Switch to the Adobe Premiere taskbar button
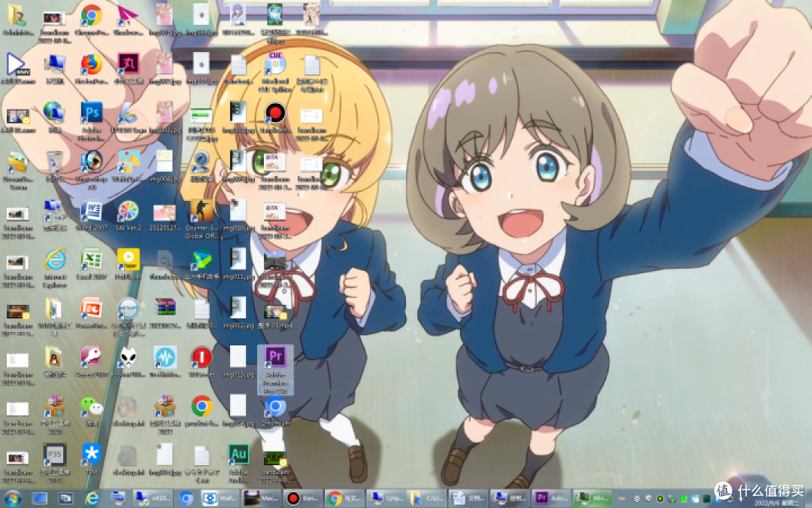 pyautogui.click(x=550, y=498)
